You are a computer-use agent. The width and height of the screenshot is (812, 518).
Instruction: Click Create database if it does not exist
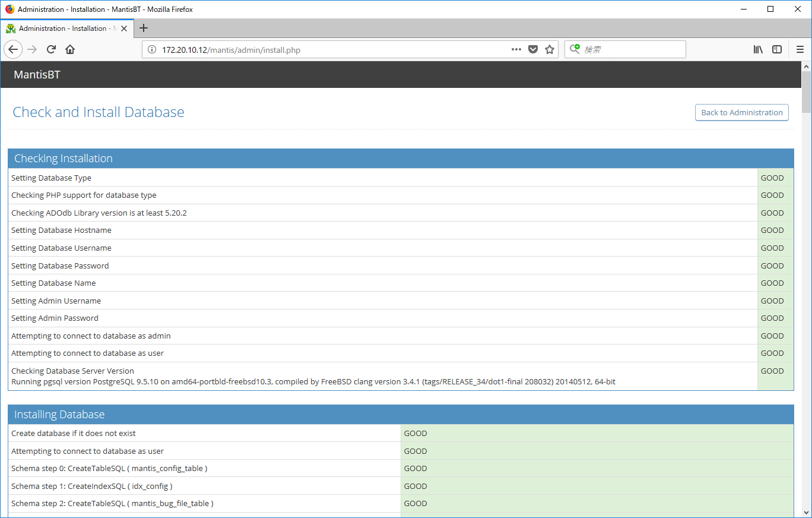tap(74, 434)
